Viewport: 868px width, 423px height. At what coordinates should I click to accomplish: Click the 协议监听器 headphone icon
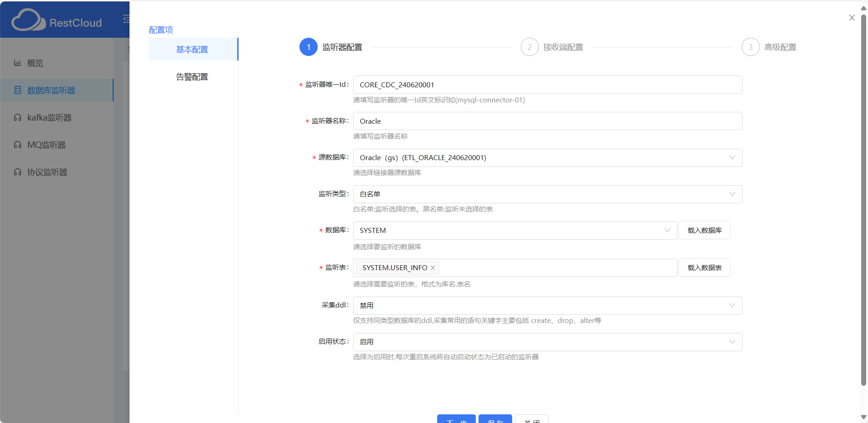pos(17,172)
